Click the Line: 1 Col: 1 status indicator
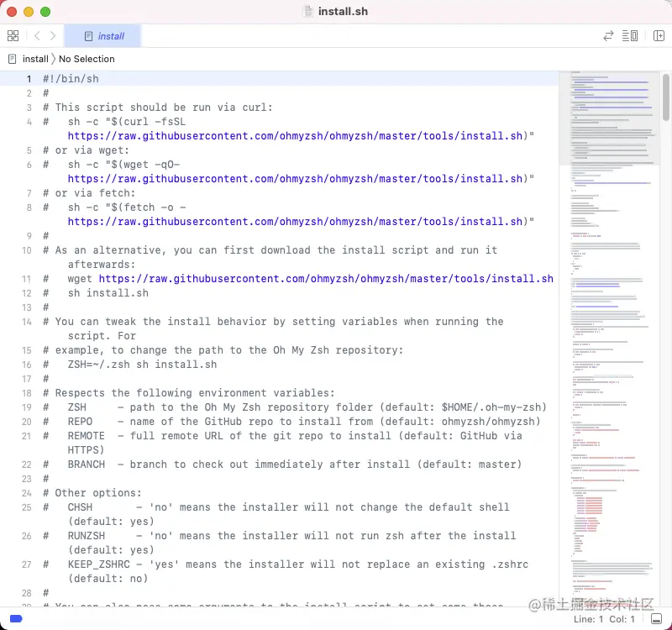 [x=606, y=619]
